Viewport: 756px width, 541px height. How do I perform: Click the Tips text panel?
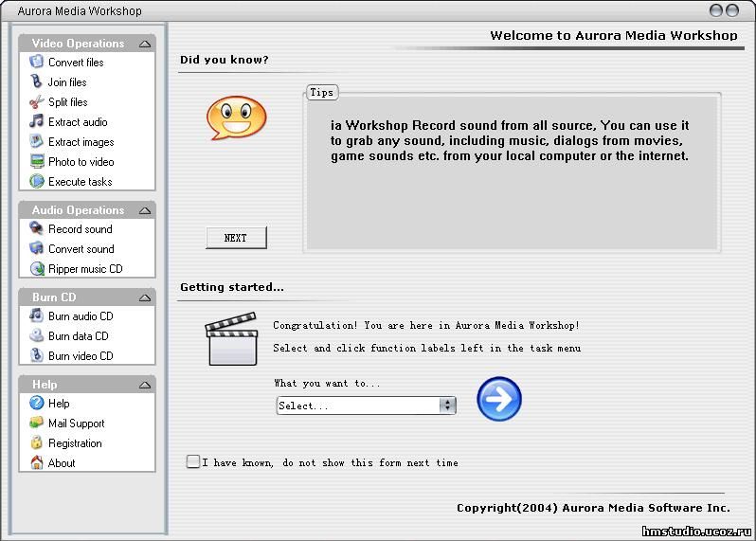(512, 172)
